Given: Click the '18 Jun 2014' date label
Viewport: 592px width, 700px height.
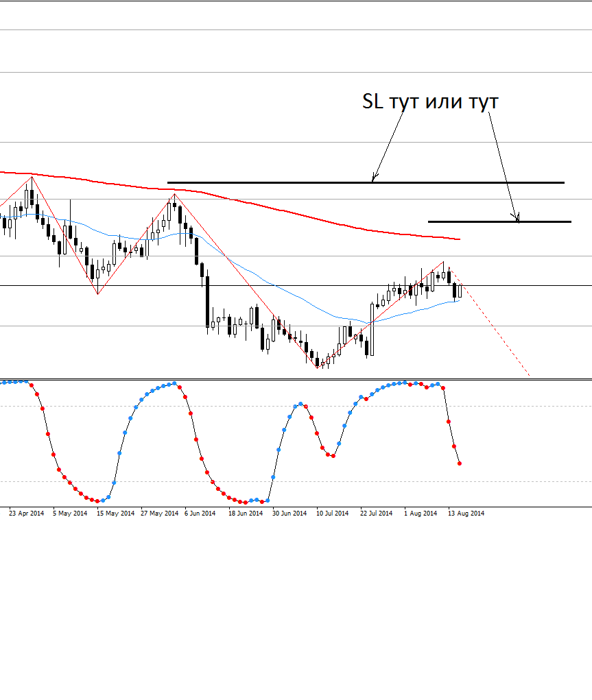Looking at the screenshot, I should tap(246, 514).
